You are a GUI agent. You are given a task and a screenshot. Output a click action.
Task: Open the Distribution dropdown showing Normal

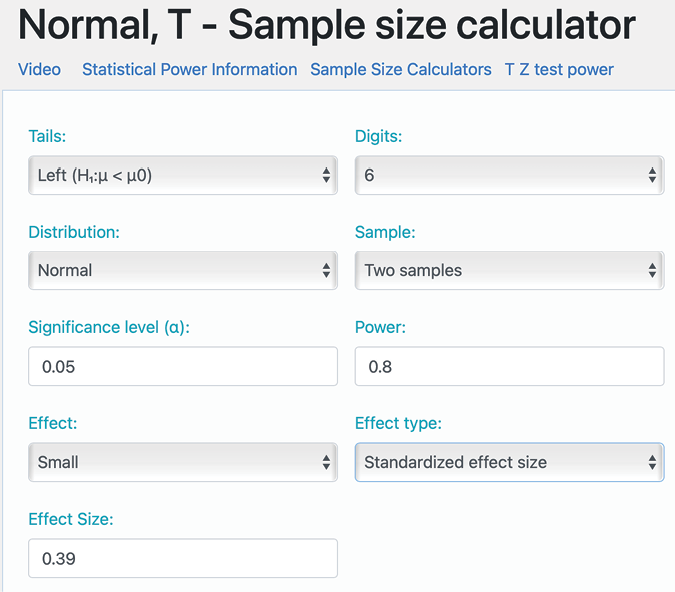(183, 270)
